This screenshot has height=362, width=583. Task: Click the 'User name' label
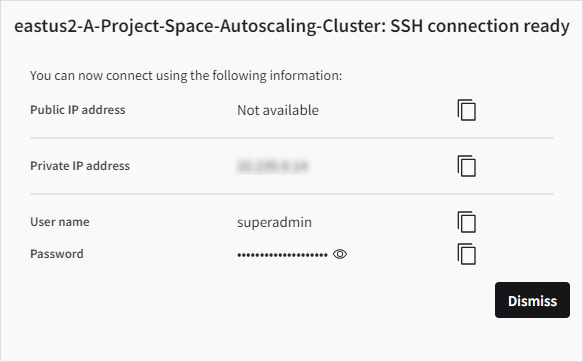pos(60,222)
